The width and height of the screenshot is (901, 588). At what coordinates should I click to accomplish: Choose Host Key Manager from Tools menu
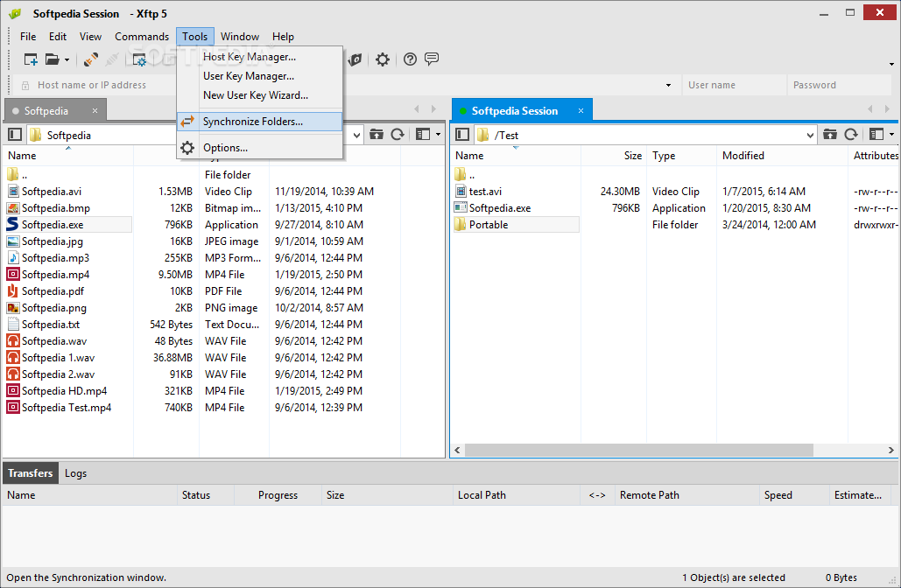(x=260, y=56)
